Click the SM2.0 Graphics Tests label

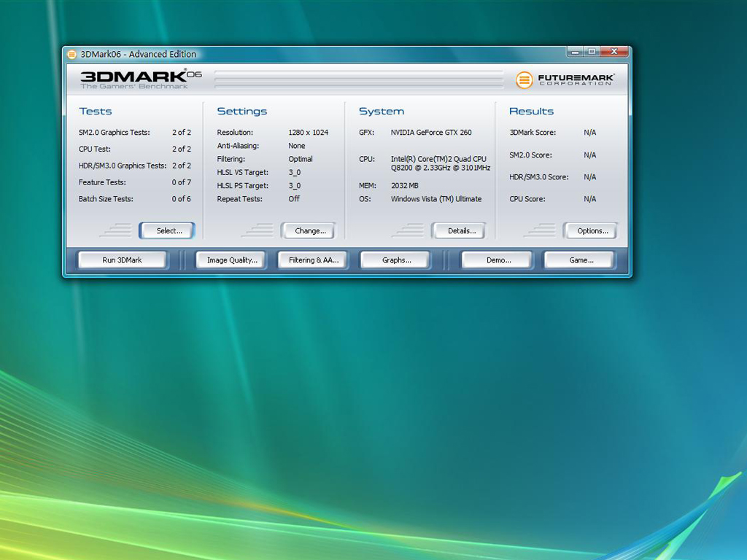pos(115,133)
